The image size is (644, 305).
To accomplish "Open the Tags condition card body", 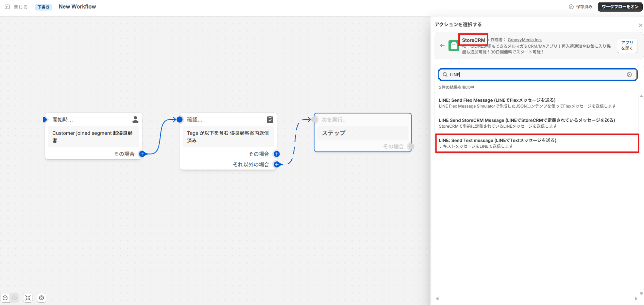I will [228, 137].
